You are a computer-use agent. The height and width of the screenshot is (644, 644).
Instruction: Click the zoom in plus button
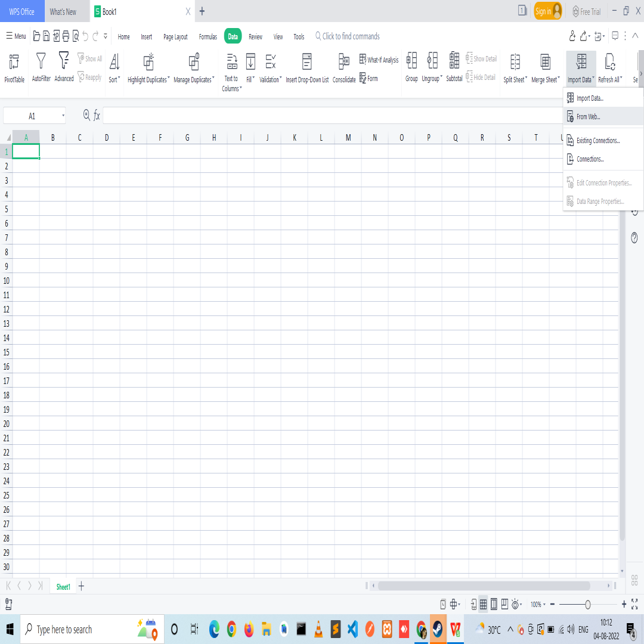pyautogui.click(x=624, y=604)
